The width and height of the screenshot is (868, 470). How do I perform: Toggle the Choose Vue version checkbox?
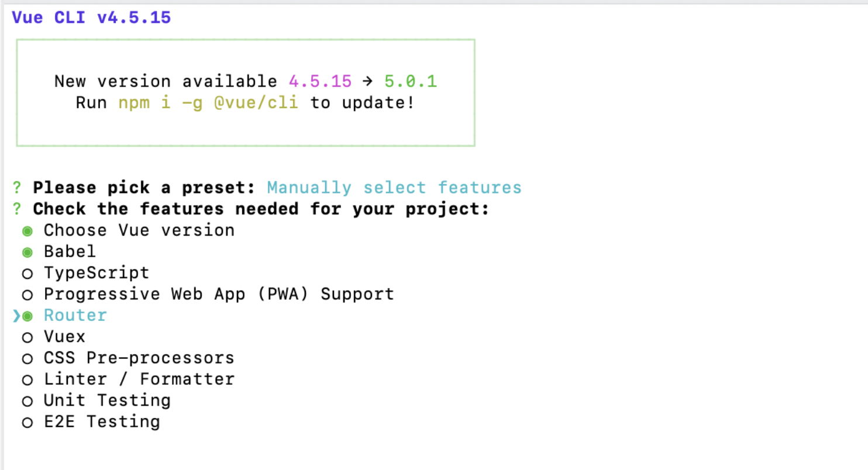[x=27, y=231]
